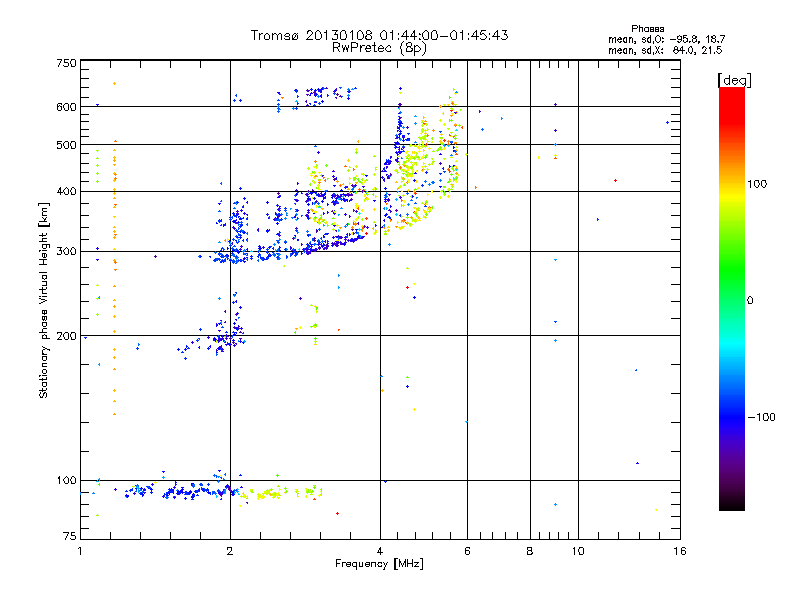Click the x-axis tick label '10'
Viewport: 800px width, 600px height.
click(578, 551)
